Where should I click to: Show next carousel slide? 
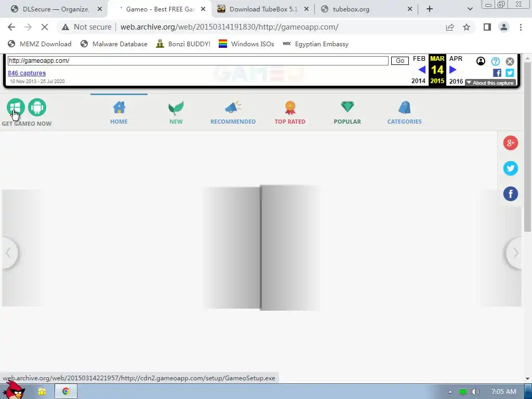click(514, 253)
